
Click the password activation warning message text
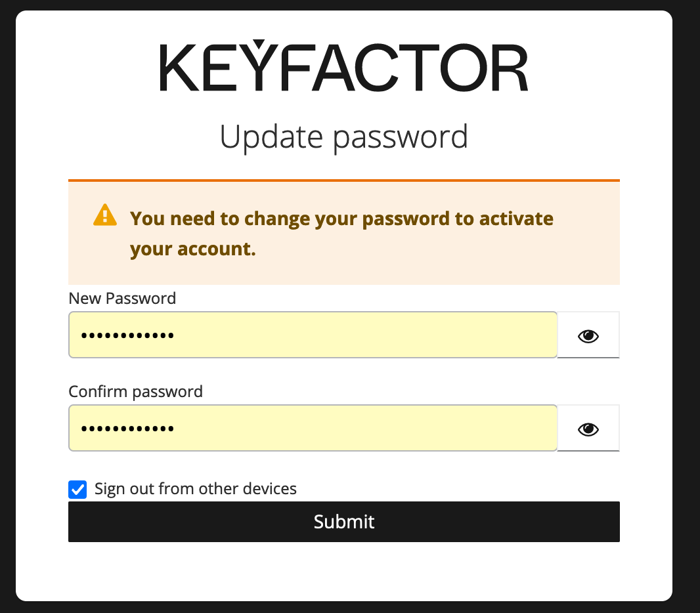[x=341, y=219]
